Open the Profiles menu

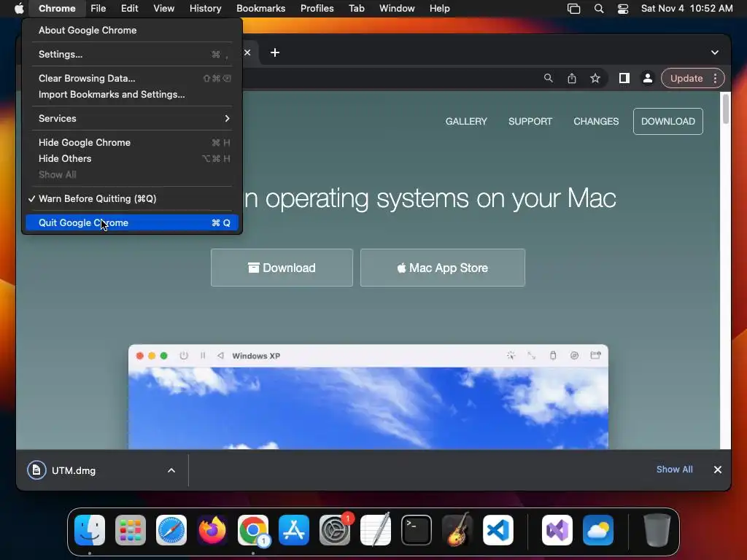click(317, 9)
